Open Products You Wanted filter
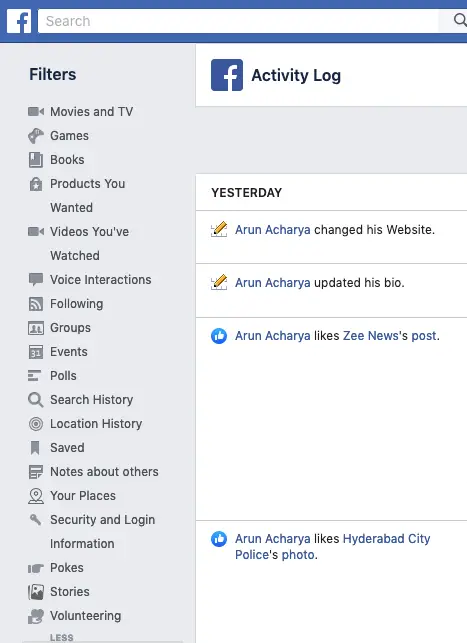This screenshot has width=467, height=643. click(x=87, y=196)
